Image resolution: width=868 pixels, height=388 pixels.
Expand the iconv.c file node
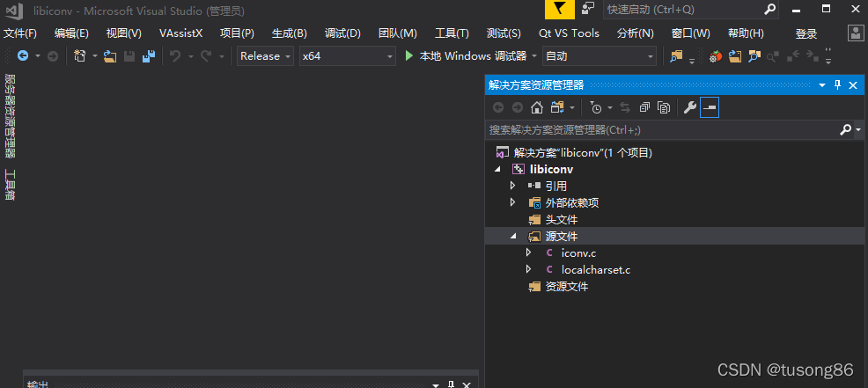[529, 253]
